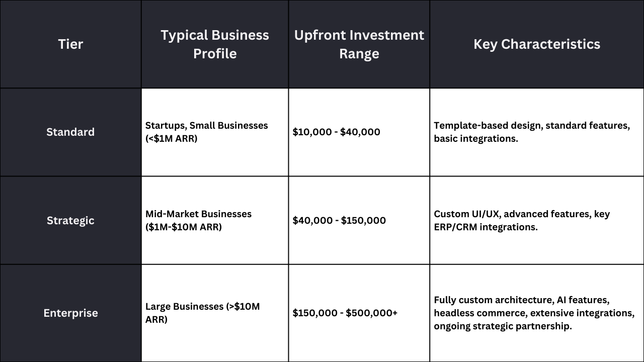Select the Fully custom architecture description
Viewport: 644px width, 362px height.
click(x=534, y=313)
